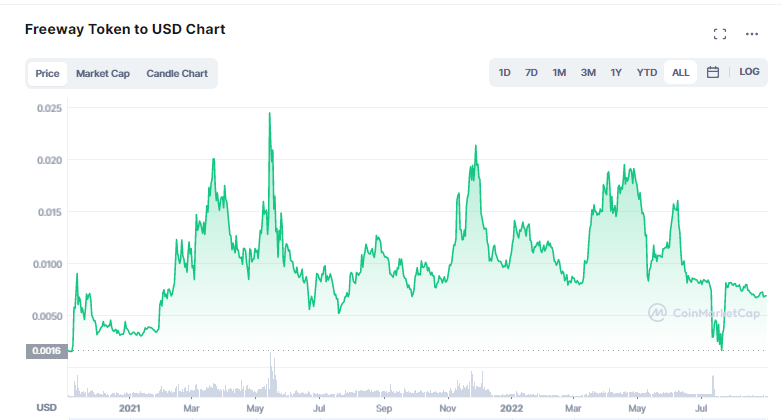
Task: Select the ALL time range
Action: [680, 72]
